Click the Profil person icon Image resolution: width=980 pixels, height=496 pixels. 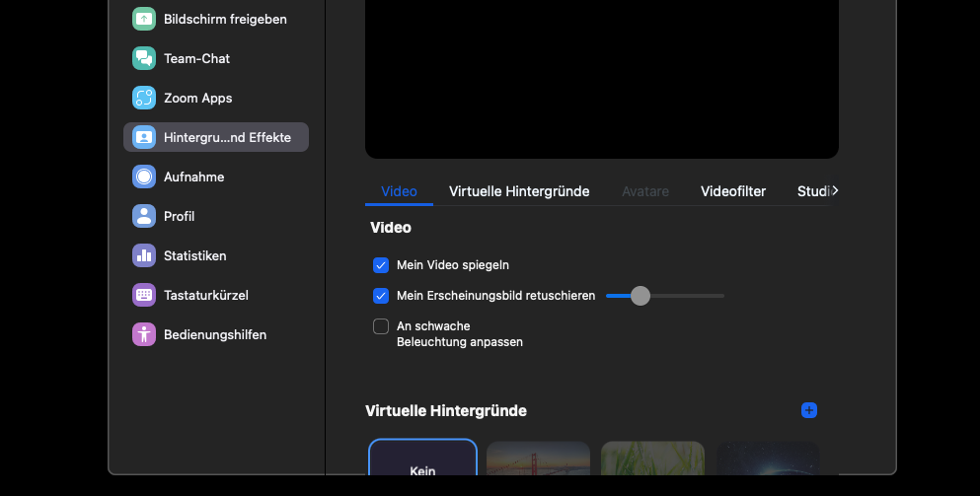(x=144, y=216)
